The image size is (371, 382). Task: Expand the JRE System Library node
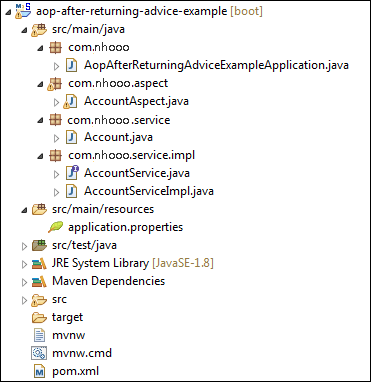tap(24, 264)
